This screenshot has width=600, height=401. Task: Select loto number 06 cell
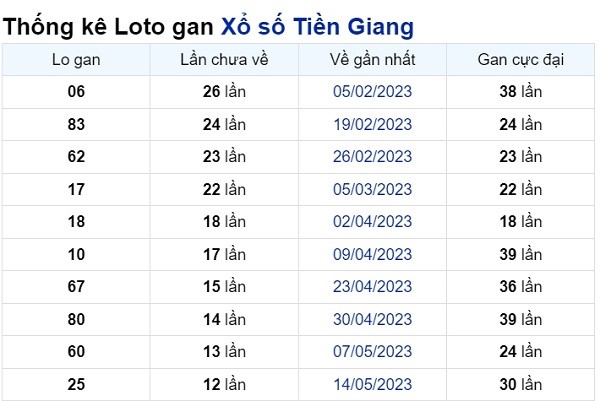tap(76, 92)
